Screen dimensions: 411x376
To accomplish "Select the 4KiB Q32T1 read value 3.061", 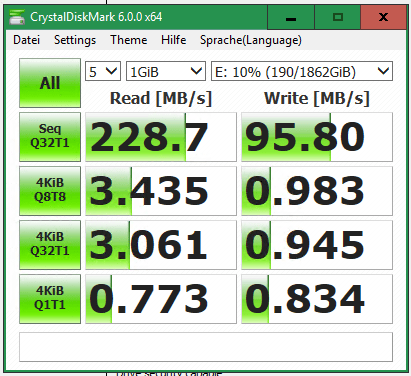I will 161,245.
